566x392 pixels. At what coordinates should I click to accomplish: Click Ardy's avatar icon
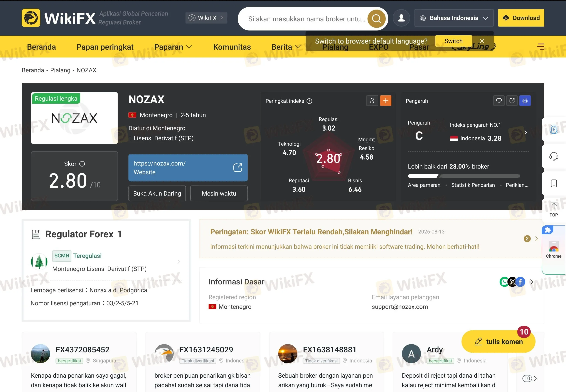click(411, 354)
